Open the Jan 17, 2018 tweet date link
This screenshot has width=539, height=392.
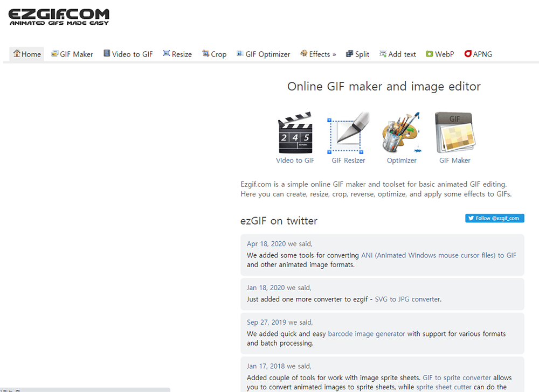(266, 366)
